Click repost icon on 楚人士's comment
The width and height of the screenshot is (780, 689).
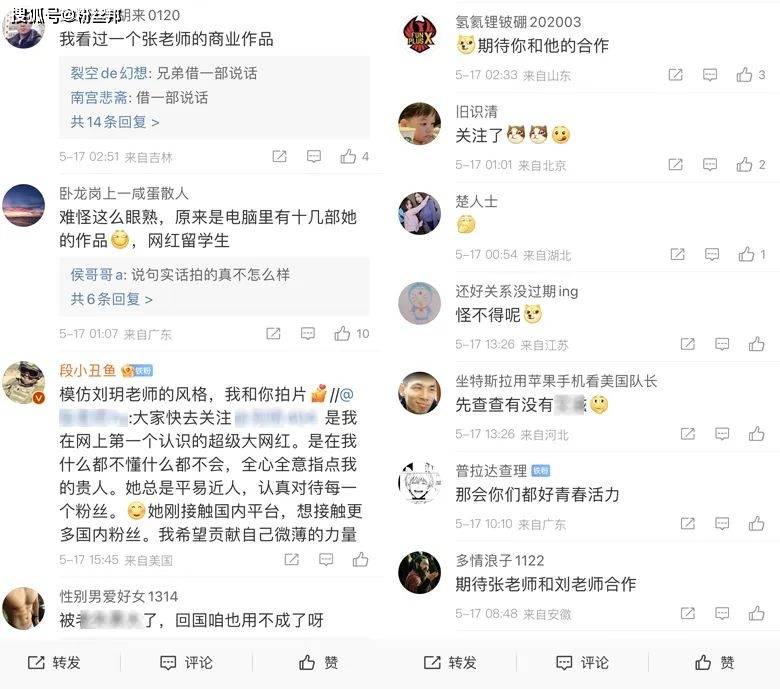tap(678, 255)
